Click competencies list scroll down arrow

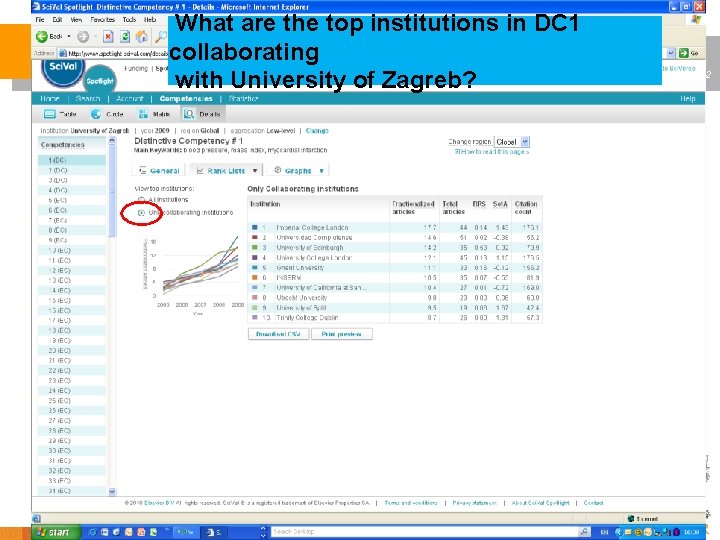pyautogui.click(x=112, y=491)
